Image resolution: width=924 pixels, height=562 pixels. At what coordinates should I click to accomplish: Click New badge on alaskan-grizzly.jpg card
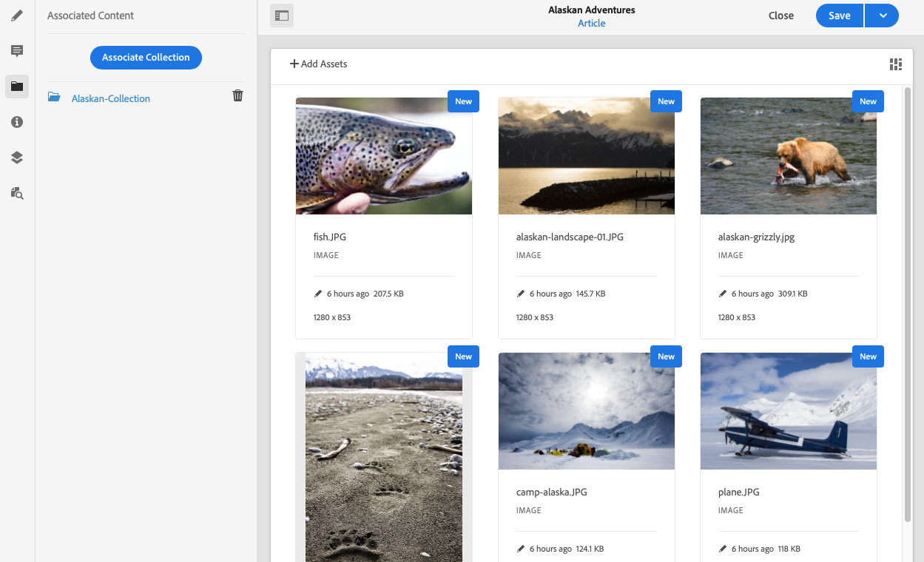coord(869,101)
